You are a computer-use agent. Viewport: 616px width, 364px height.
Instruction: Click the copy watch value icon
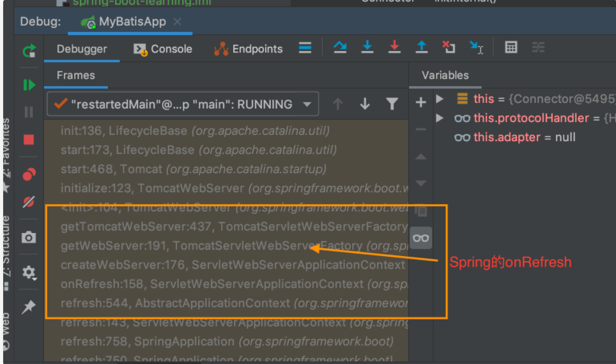tap(420, 211)
